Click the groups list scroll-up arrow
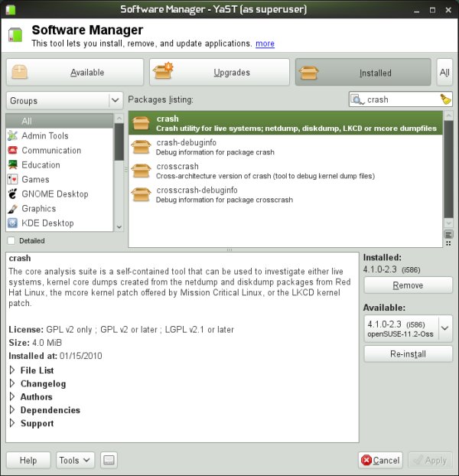This screenshot has width=459, height=476. pyautogui.click(x=119, y=119)
